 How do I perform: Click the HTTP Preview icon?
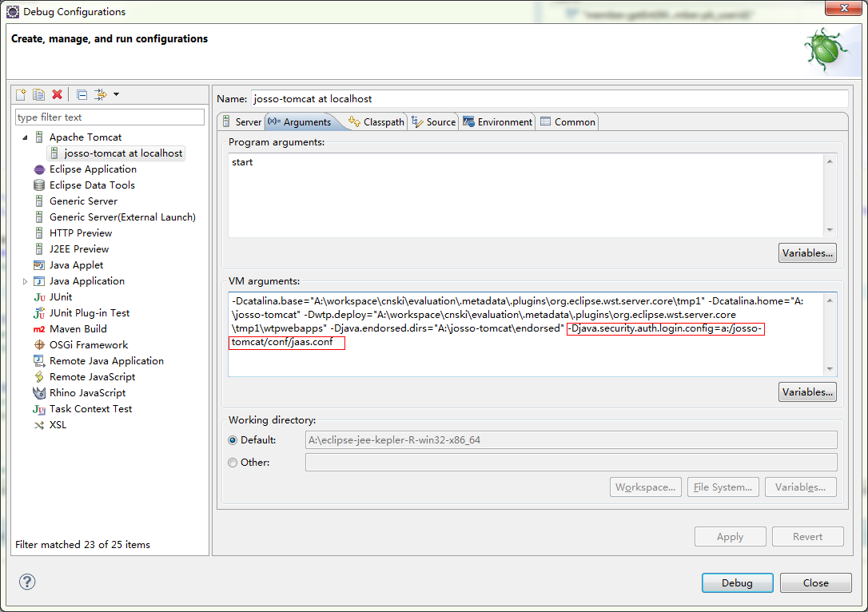[39, 233]
